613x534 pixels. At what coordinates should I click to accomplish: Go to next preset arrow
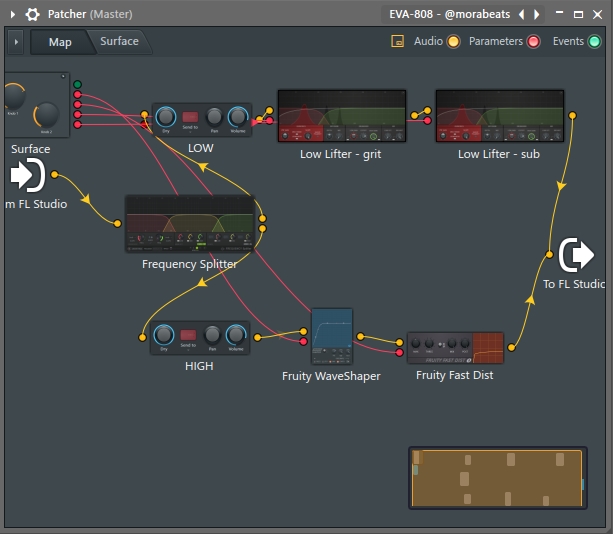537,15
